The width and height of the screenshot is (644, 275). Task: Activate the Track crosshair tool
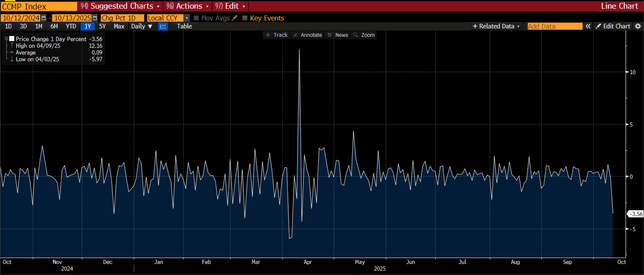277,35
